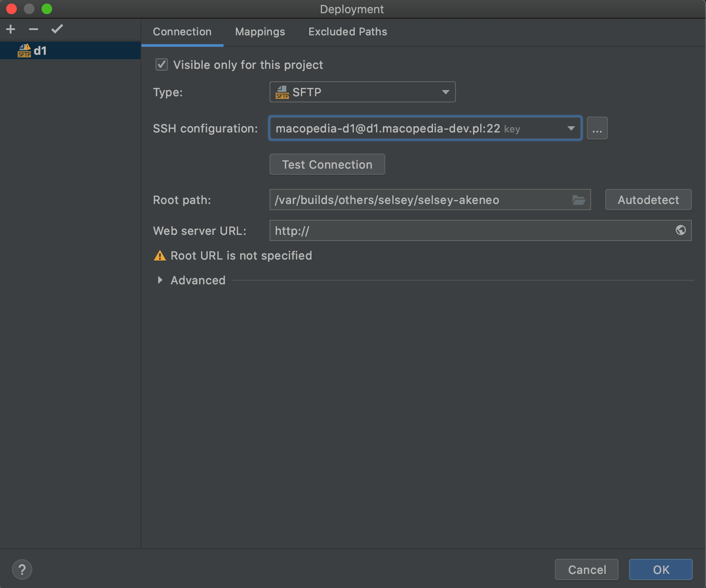This screenshot has height=588, width=706.
Task: Expand the Advanced section
Action: coord(160,280)
